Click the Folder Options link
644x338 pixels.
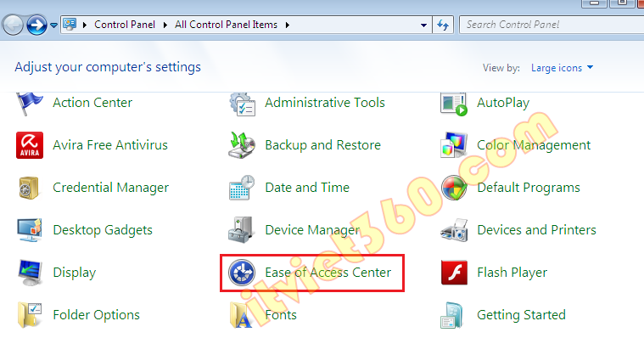tap(96, 314)
